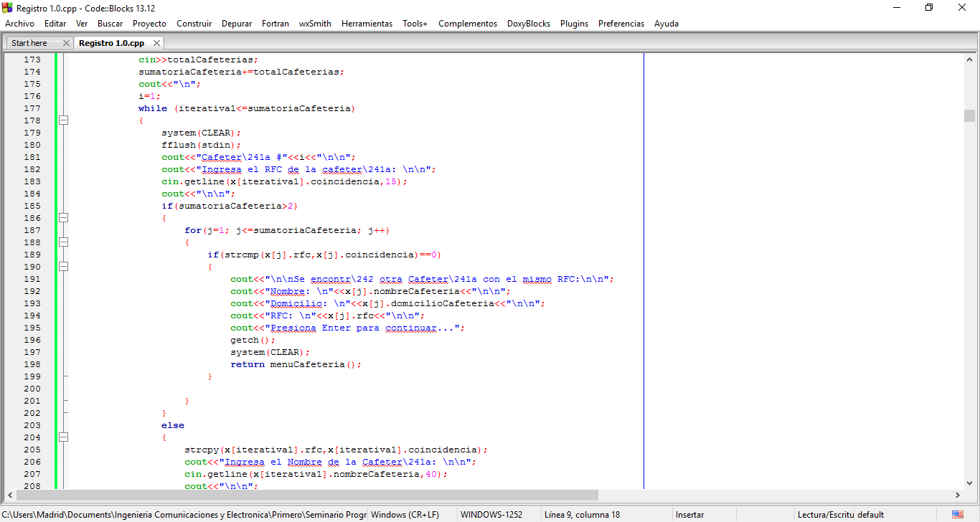The image size is (980, 522).
Task: Open the Ayuda menu
Action: (666, 24)
